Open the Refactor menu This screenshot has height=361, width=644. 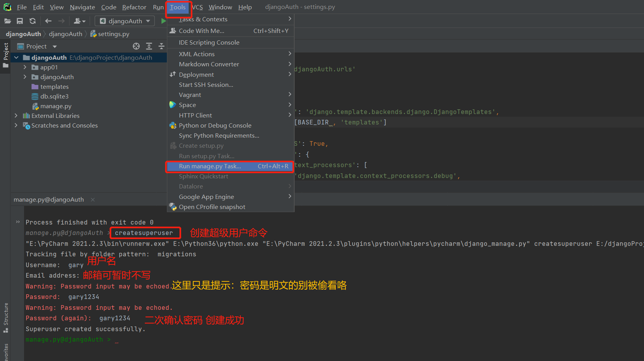tap(134, 7)
